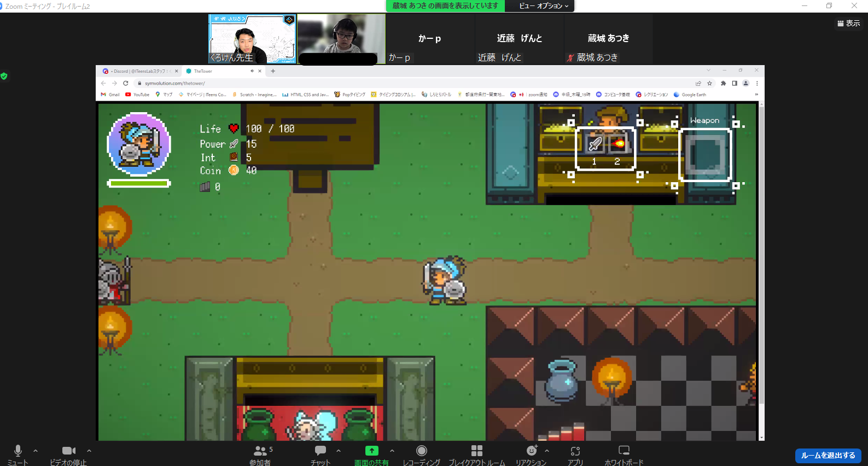The height and width of the screenshot is (466, 868).
Task: Click the green screen-sharing status banner
Action: point(445,6)
